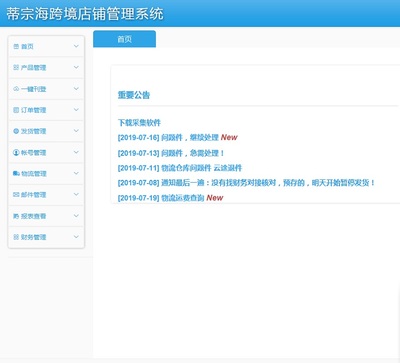Expand the 邮件管理 chevron
The height and width of the screenshot is (363, 400).
click(76, 194)
